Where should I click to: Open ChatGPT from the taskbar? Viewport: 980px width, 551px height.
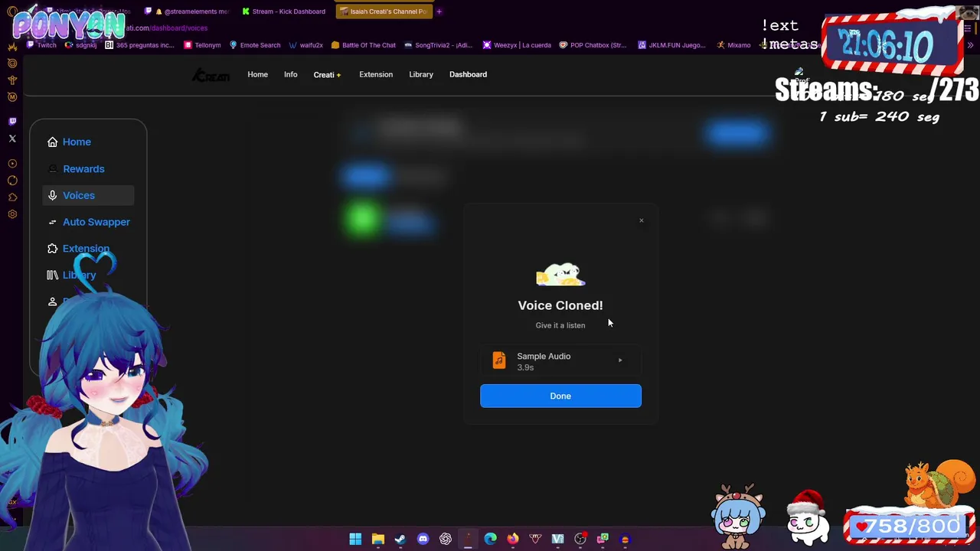pyautogui.click(x=445, y=539)
